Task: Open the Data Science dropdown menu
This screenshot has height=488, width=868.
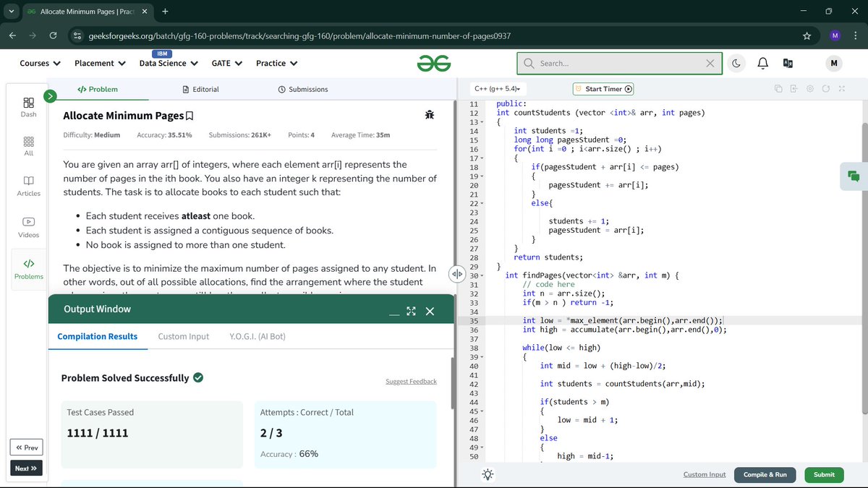Action: tap(169, 64)
